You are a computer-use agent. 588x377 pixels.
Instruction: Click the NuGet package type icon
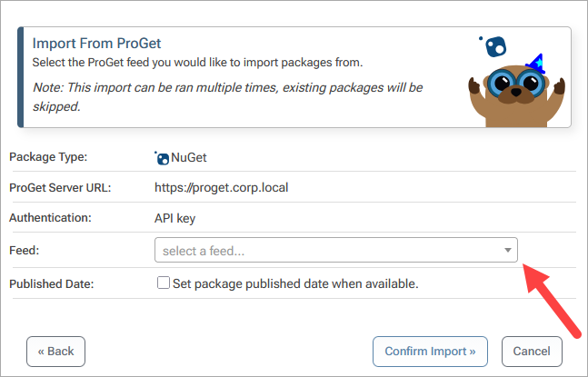pyautogui.click(x=162, y=157)
